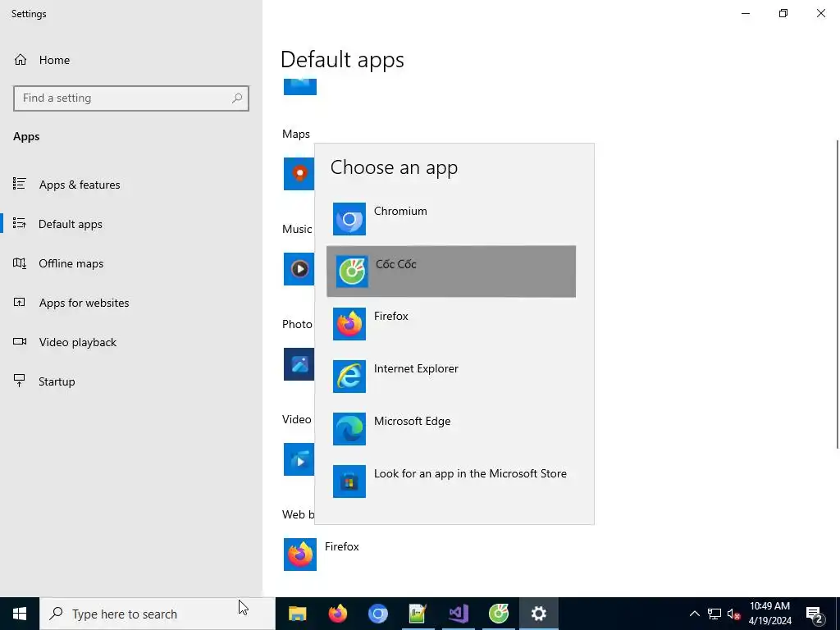Open File Explorer from the taskbar
This screenshot has width=840, height=630.
tap(297, 614)
